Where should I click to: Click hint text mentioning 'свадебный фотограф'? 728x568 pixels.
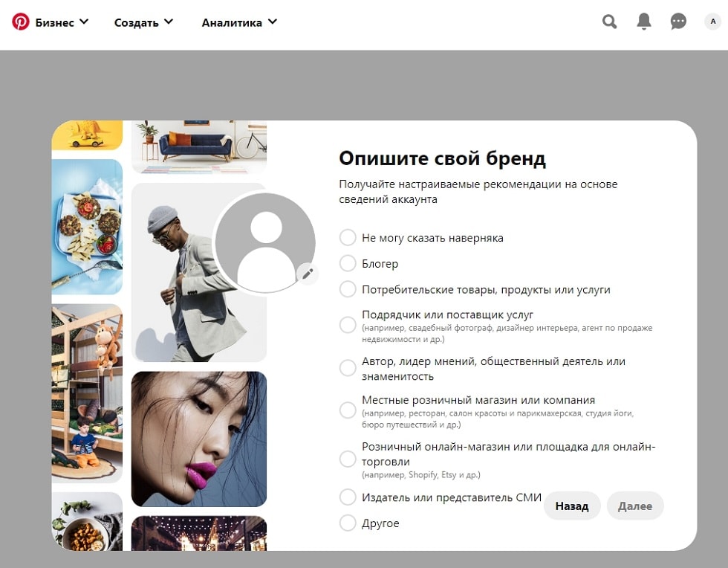point(507,333)
